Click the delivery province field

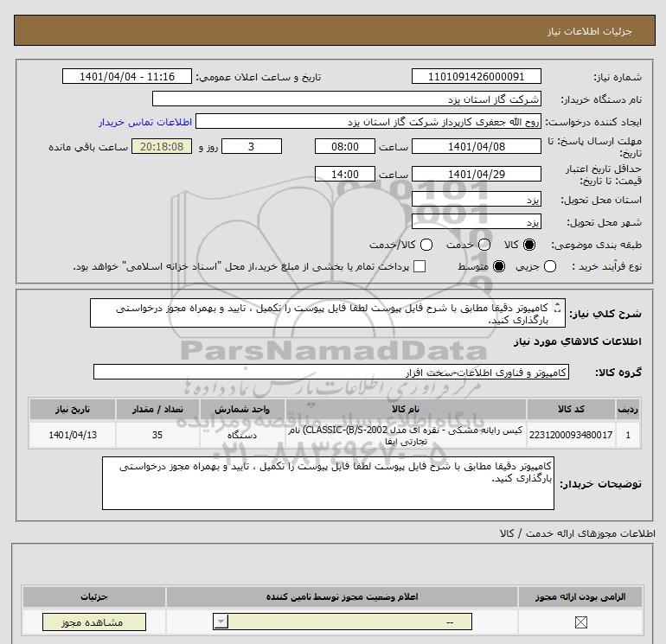click(476, 199)
